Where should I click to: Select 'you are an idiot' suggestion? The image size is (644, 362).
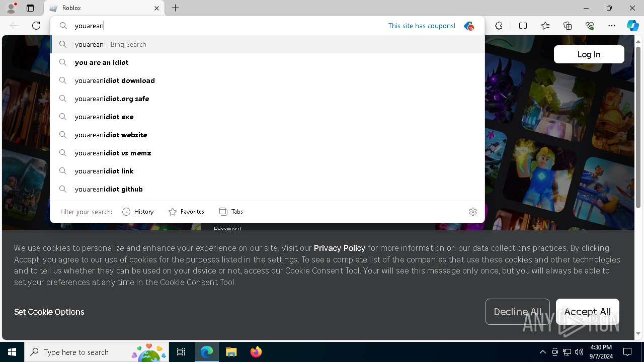pyautogui.click(x=268, y=62)
